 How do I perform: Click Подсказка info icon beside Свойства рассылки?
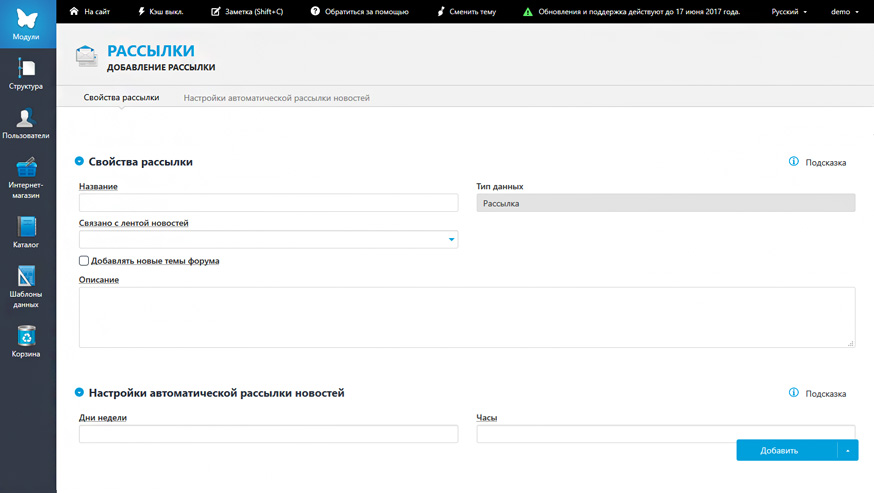click(x=794, y=162)
